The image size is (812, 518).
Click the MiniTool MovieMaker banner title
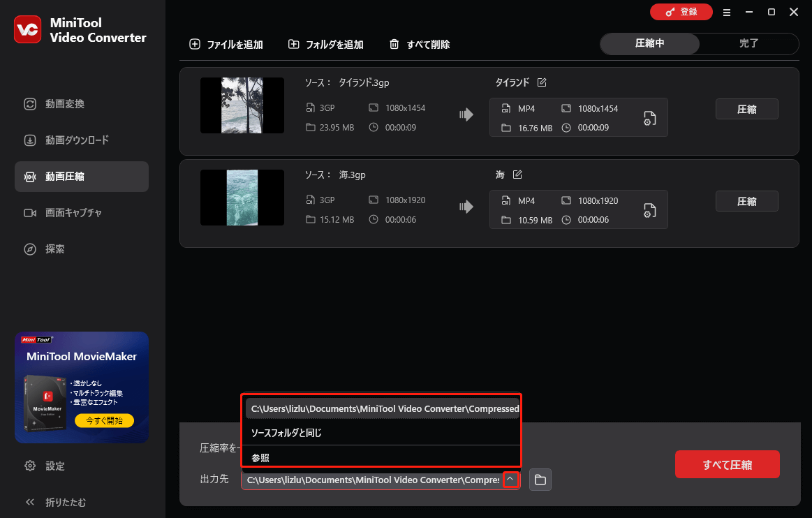82,356
